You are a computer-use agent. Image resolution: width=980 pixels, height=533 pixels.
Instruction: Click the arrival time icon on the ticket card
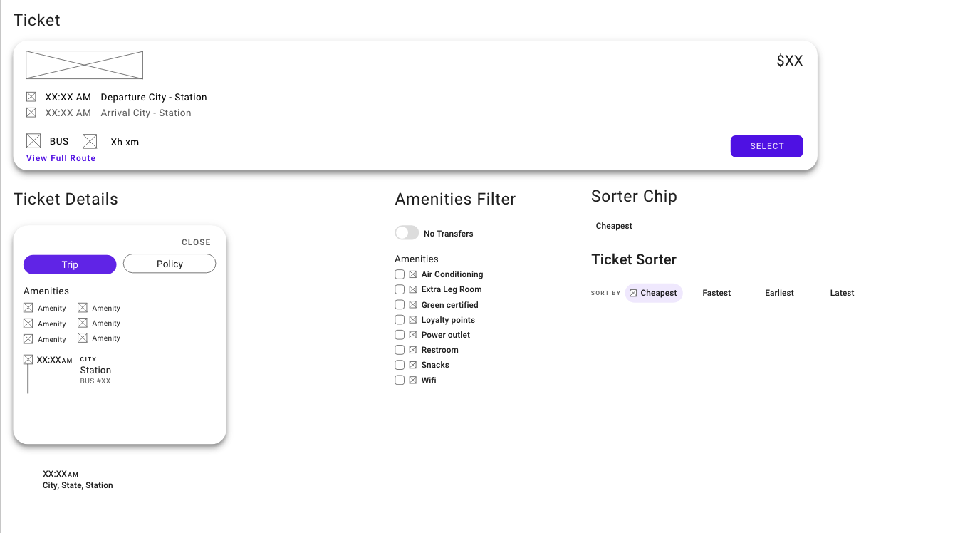click(31, 112)
